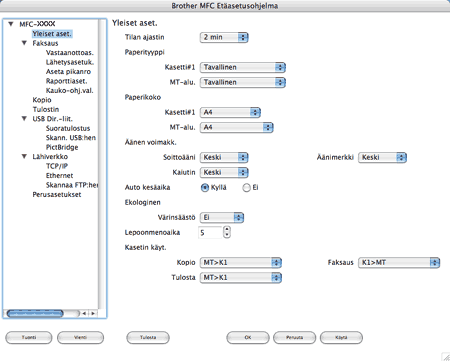Collapse the Faksaus disclosure triangle
Screen dimensions: 450x361
coord(24,43)
